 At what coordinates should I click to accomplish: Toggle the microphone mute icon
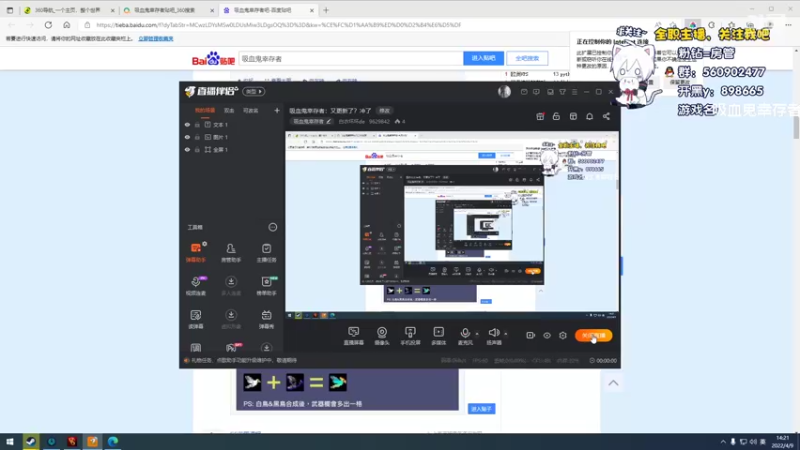click(465, 333)
